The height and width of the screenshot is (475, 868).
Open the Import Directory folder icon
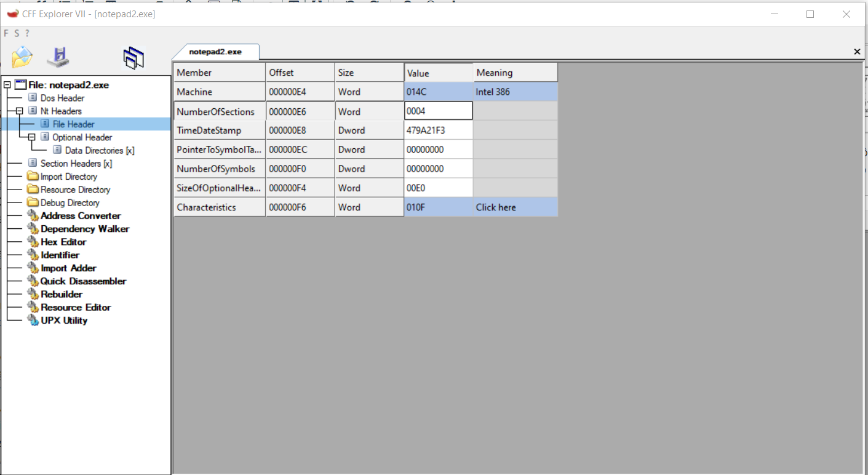[33, 177]
